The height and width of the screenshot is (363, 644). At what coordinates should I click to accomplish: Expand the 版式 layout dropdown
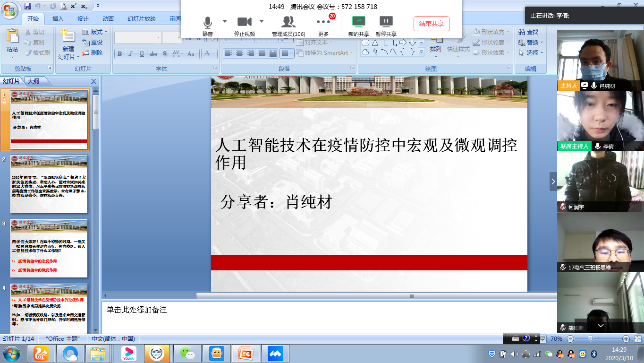pyautogui.click(x=95, y=32)
